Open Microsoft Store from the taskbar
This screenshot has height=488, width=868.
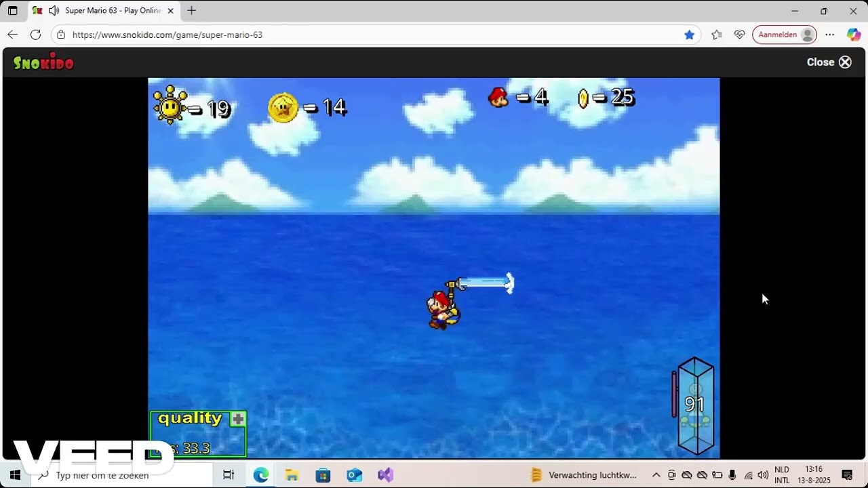click(323, 475)
